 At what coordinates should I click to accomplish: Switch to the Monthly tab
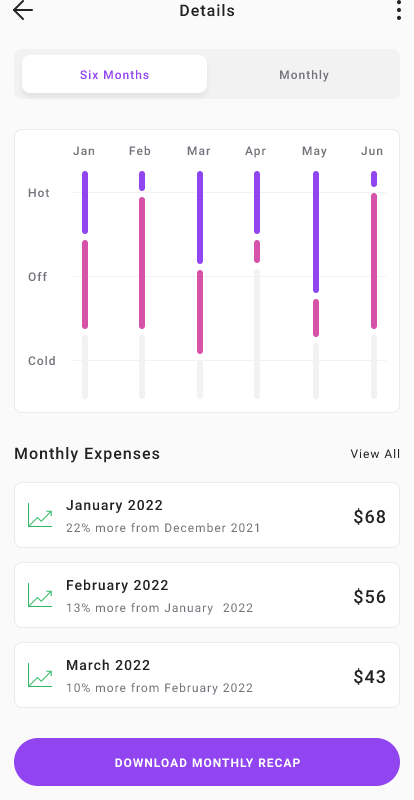304,74
